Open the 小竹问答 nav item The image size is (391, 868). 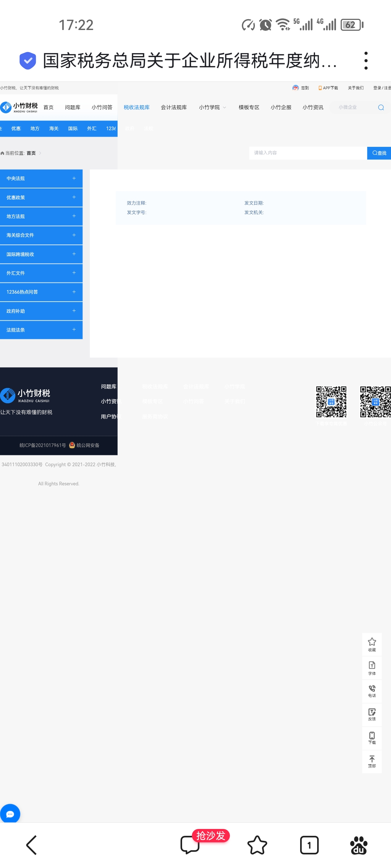(102, 107)
